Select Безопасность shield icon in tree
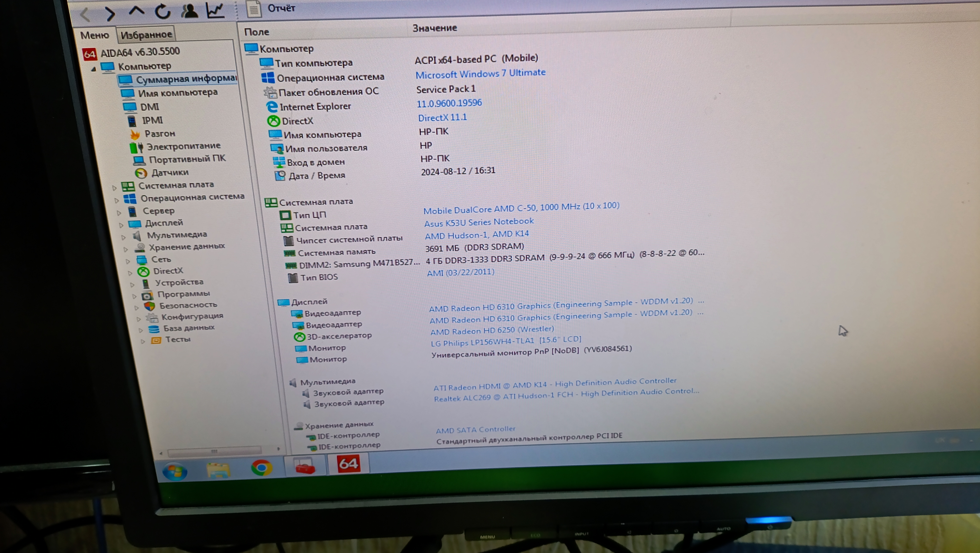 [x=149, y=306]
